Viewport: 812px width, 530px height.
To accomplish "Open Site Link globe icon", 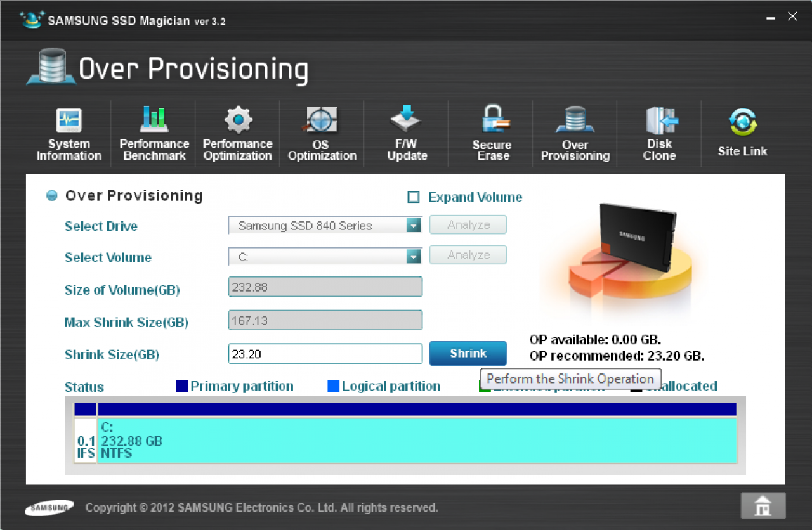I will tap(743, 122).
